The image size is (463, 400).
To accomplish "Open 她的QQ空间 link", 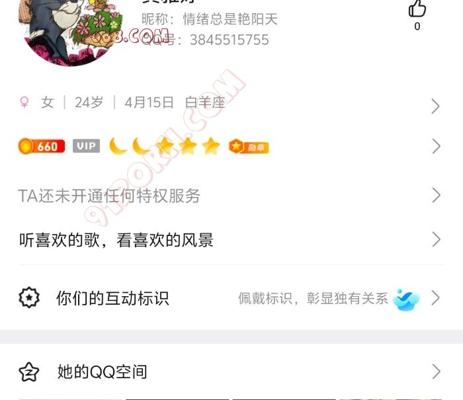I will [x=231, y=372].
